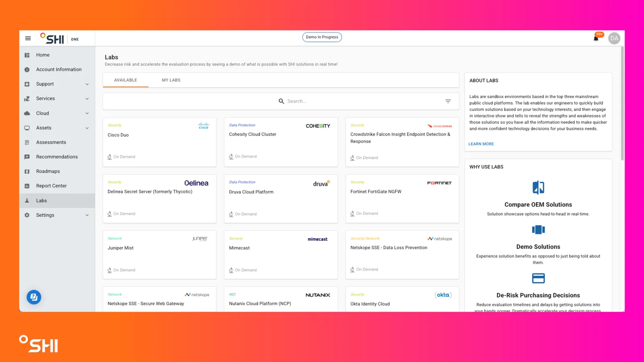This screenshot has width=644, height=362.
Task: Click the Demo In Progress button
Action: tap(322, 37)
